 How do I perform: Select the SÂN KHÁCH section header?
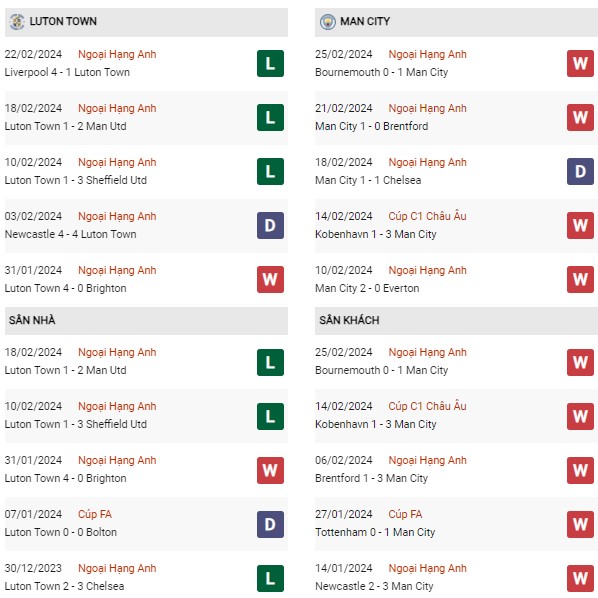pos(456,321)
